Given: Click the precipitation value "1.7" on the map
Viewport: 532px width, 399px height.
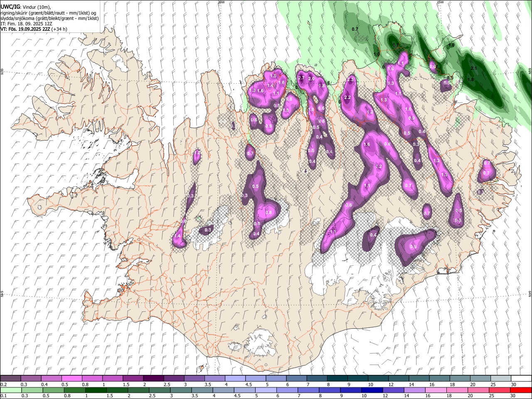Looking at the screenshot, I should point(396,45).
